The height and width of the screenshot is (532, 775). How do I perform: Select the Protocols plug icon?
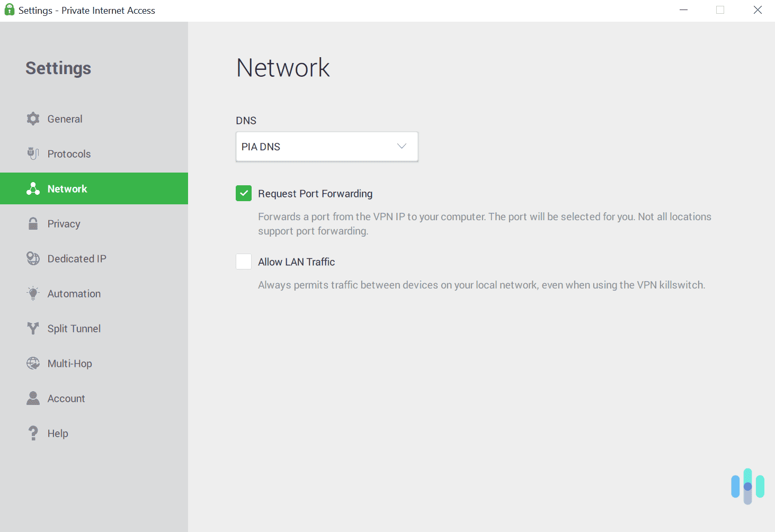(33, 154)
